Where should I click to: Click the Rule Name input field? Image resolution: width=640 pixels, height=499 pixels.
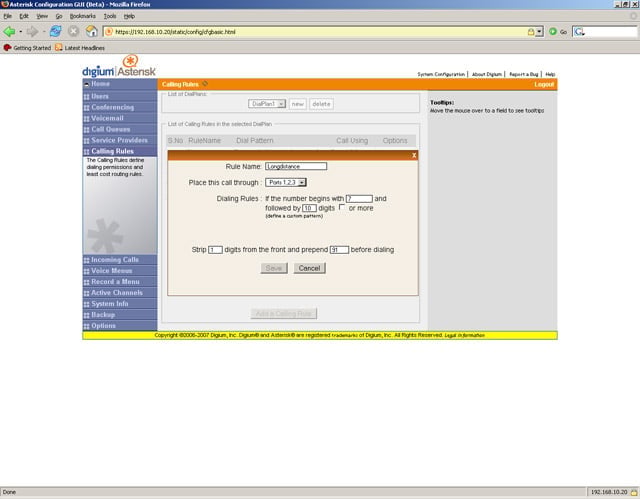point(296,166)
